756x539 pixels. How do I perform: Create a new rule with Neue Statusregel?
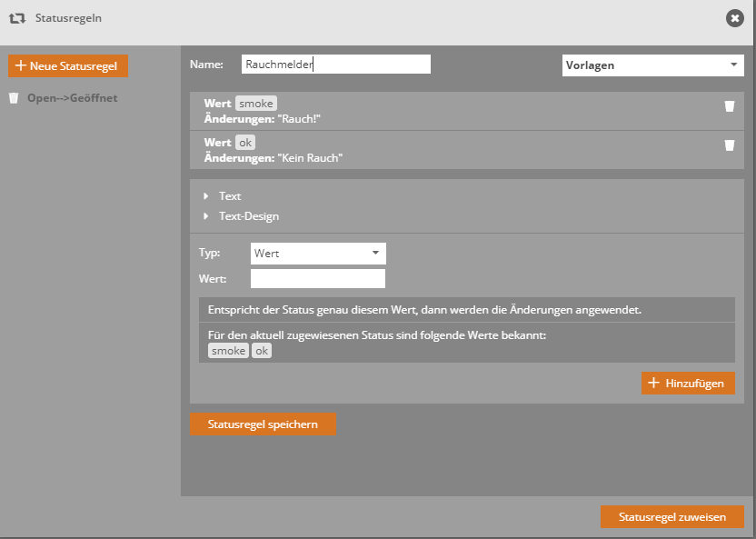(x=68, y=66)
